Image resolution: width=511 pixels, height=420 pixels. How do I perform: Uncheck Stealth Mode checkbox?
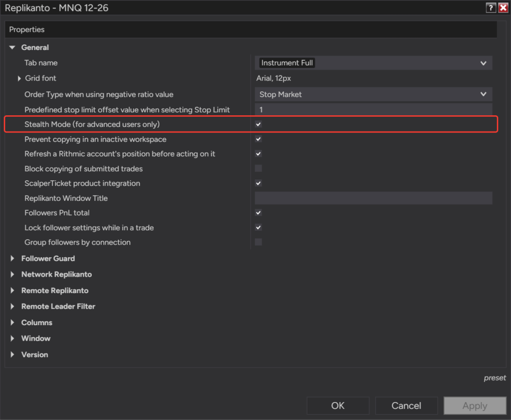(x=258, y=124)
